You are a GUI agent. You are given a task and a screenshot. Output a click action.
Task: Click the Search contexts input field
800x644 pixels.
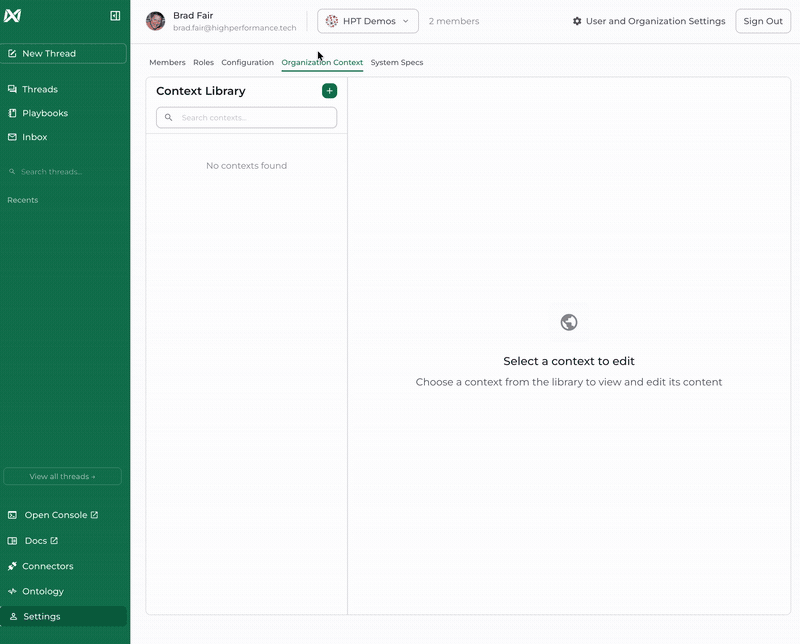point(250,117)
